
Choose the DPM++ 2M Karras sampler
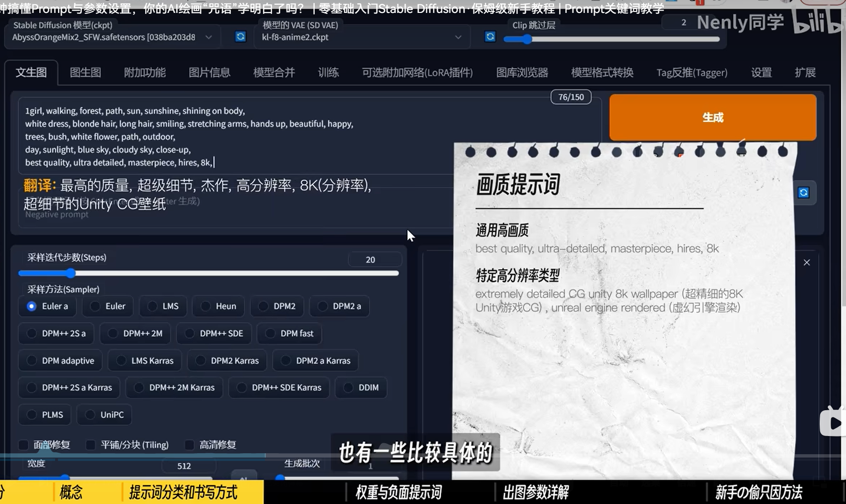pyautogui.click(x=139, y=388)
